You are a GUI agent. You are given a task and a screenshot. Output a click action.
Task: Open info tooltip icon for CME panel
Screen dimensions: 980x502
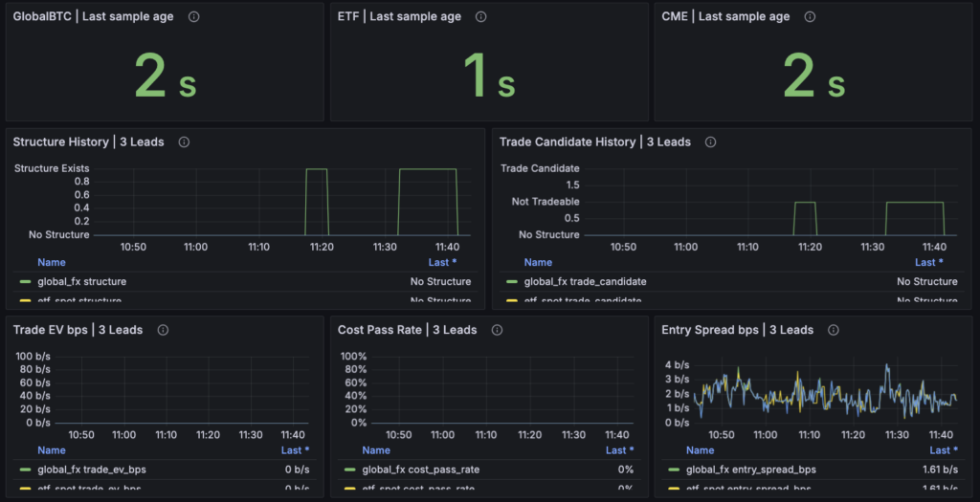point(810,17)
